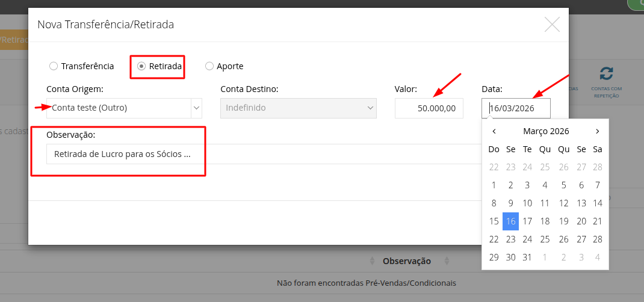644x302 pixels.
Task: Select day 10 in the calendar
Action: (527, 203)
